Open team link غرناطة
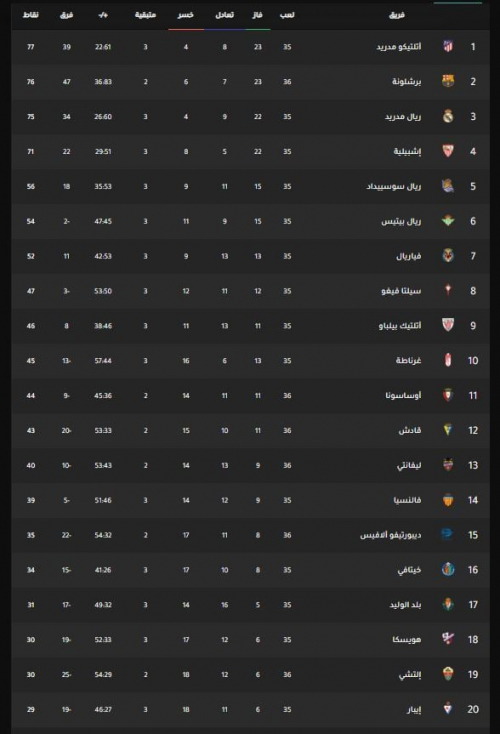This screenshot has height=734, width=500. point(408,360)
